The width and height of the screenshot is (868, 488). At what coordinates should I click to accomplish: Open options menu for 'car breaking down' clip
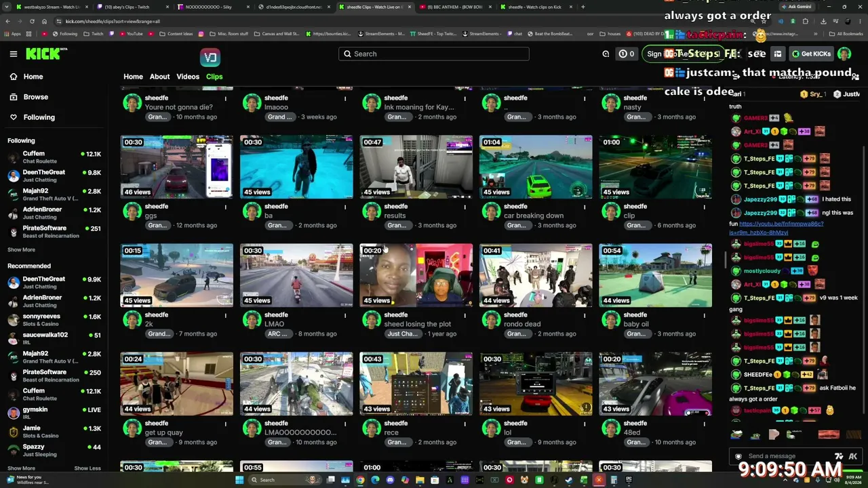[585, 207]
